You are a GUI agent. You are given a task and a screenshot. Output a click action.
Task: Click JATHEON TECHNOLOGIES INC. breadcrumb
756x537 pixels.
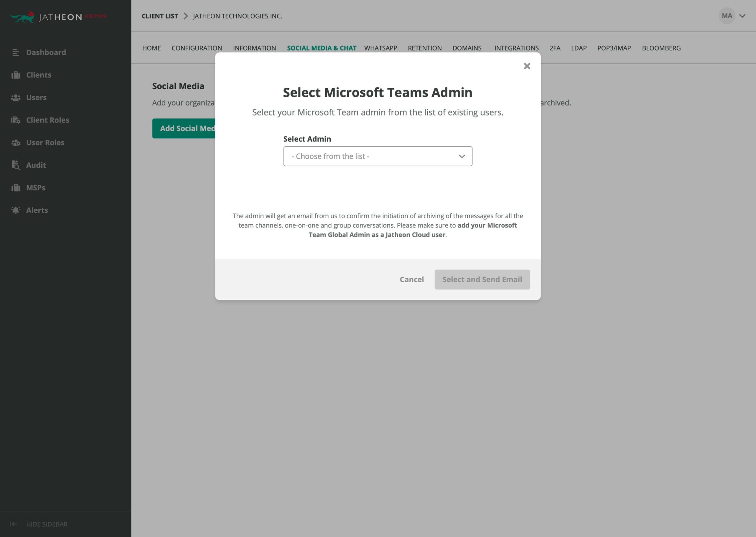[x=237, y=16]
